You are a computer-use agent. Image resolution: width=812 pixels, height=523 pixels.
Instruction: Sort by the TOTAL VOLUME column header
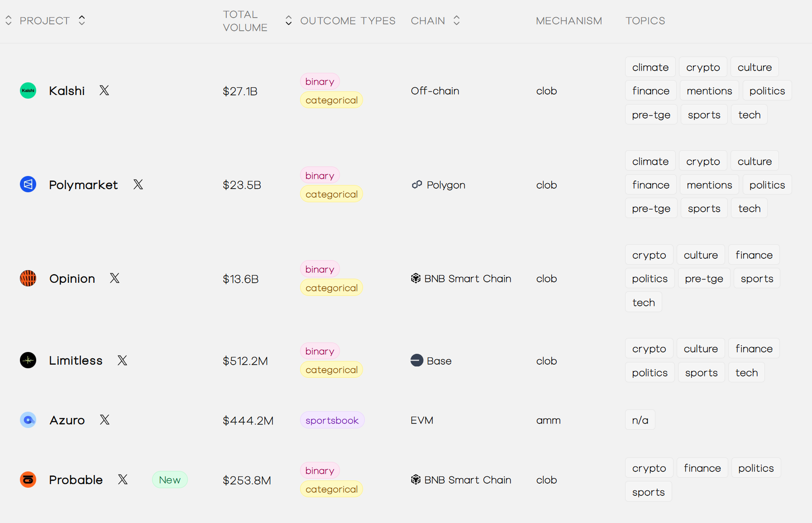[245, 21]
